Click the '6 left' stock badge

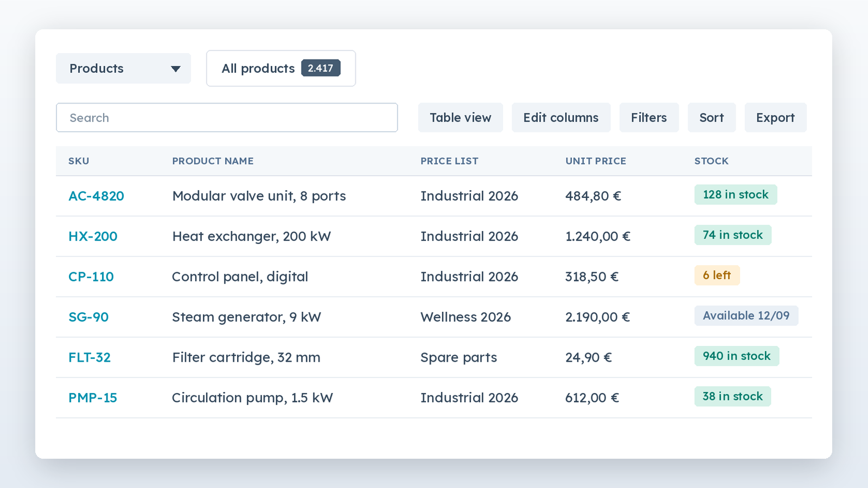[717, 275]
